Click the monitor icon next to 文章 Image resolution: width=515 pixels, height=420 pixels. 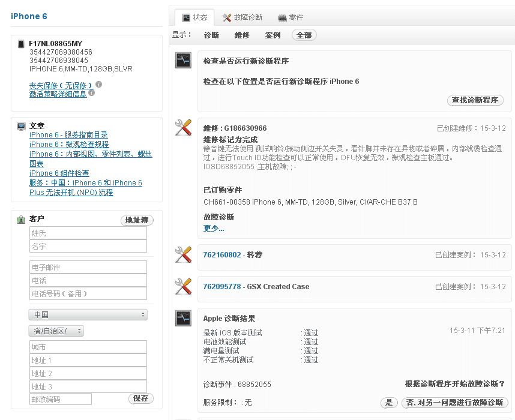pos(21,126)
